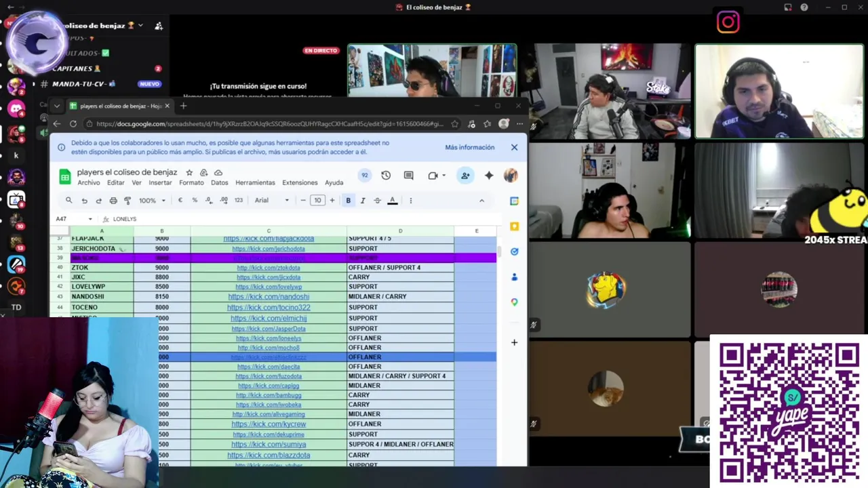Click the 92 viewers badge
This screenshot has width=868, height=488.
click(x=365, y=176)
